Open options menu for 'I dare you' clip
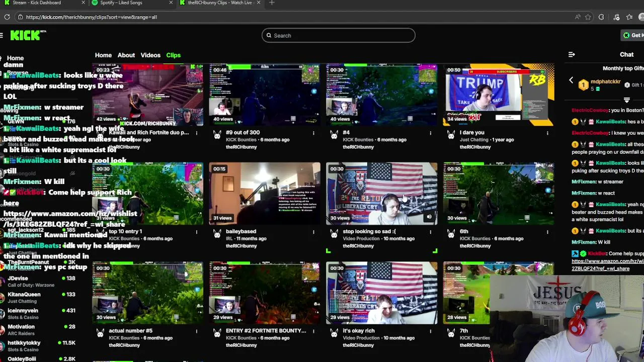 coord(547,133)
